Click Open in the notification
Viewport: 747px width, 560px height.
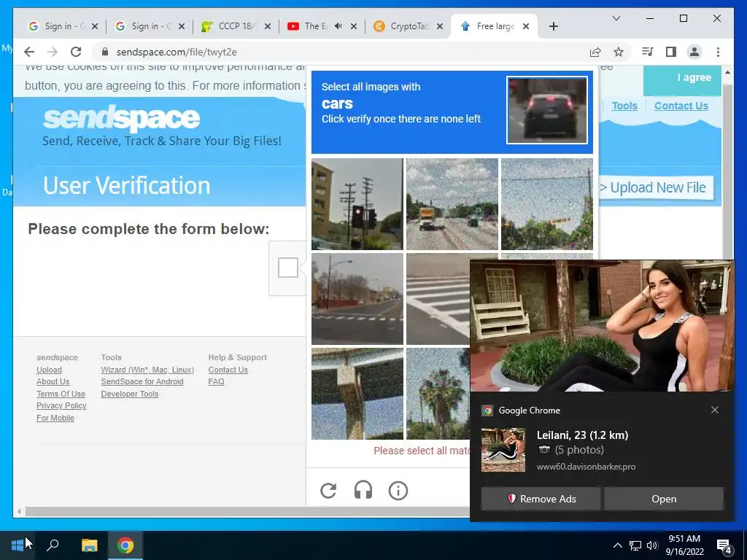[x=664, y=499]
